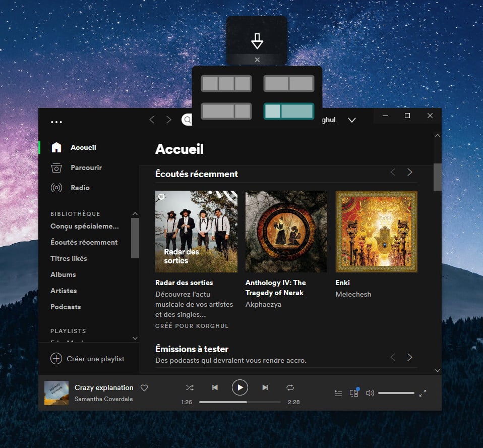The height and width of the screenshot is (448, 483).
Task: Like the current song with heart icon
Action: [x=144, y=388]
